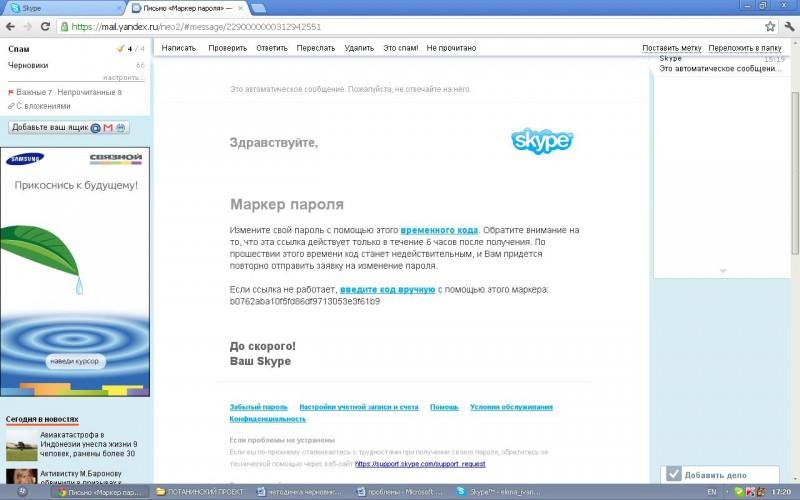Click the Сегодня в новостях heading
The width and height of the screenshot is (800, 500).
coord(42,419)
